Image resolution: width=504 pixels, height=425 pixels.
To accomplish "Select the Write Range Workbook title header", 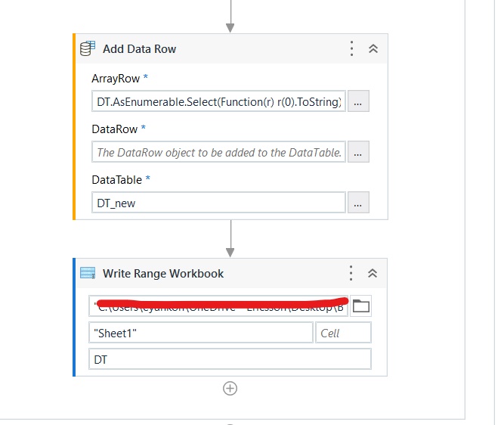I will (163, 274).
